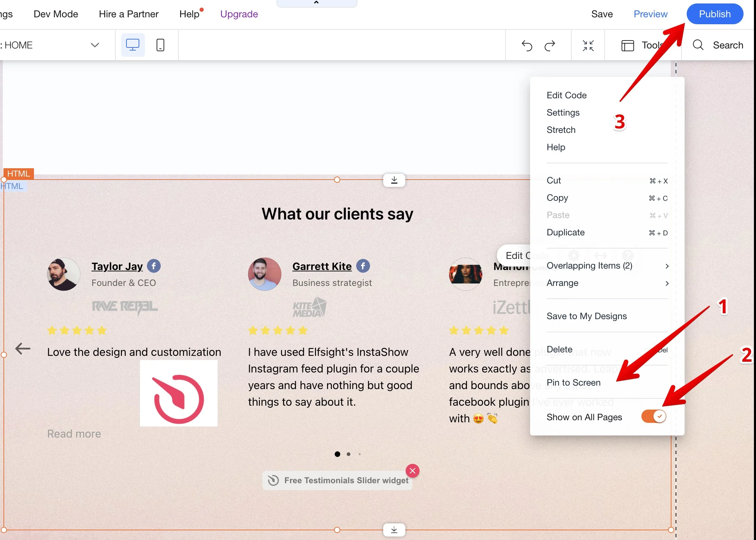Screen dimensions: 756x540
Task: Select Duplicate from context menu
Action: point(565,232)
